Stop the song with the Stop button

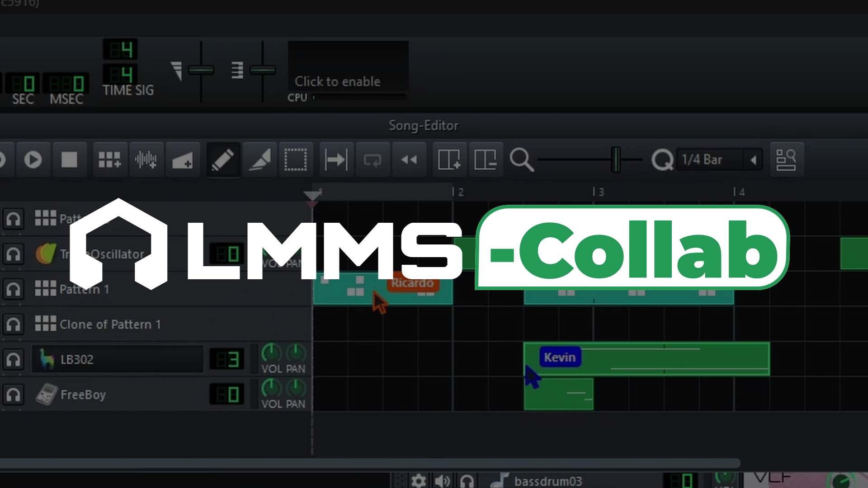point(69,160)
